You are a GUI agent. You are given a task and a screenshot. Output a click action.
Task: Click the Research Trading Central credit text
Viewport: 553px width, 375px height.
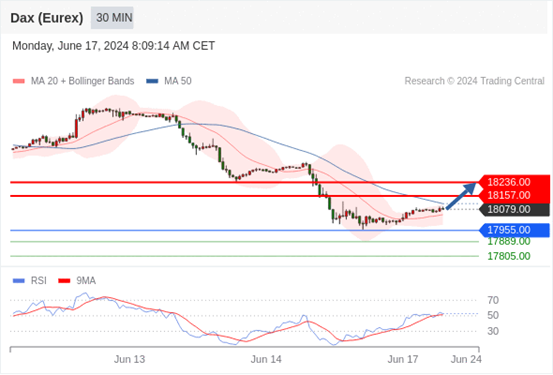pyautogui.click(x=474, y=81)
